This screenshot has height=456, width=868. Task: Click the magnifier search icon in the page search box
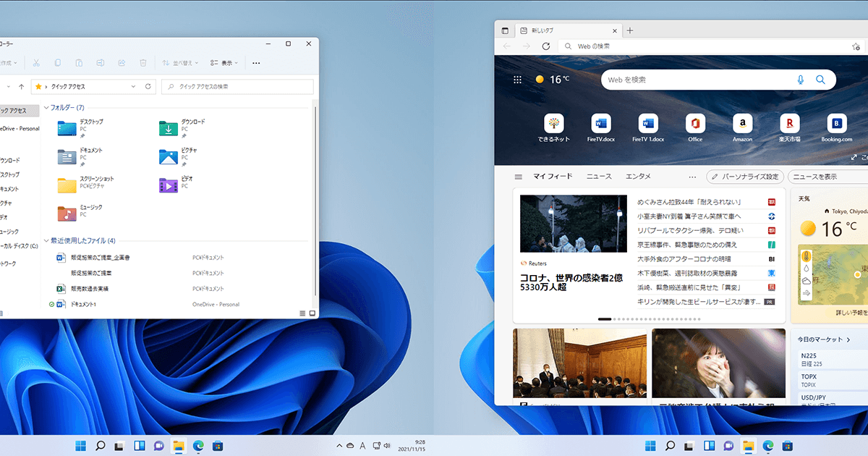(x=820, y=80)
